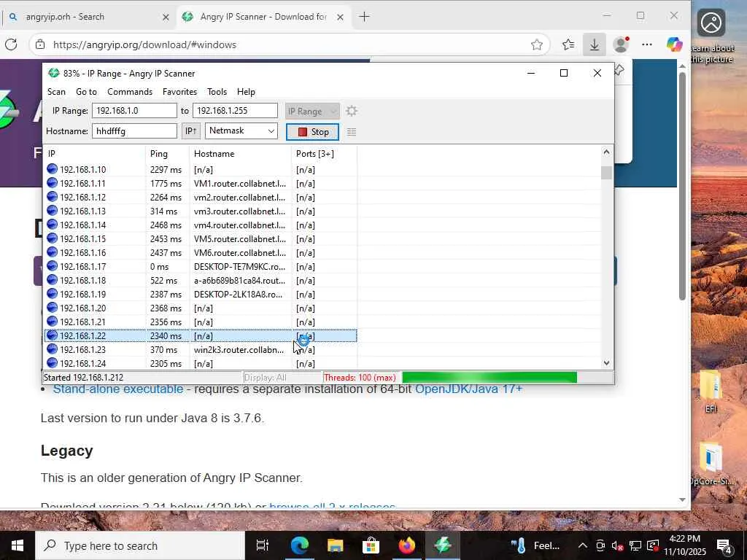Viewport: 747px width, 560px height.
Task: Select hostname DESKTOP-2LK18A8 in the results
Action: tap(239, 295)
